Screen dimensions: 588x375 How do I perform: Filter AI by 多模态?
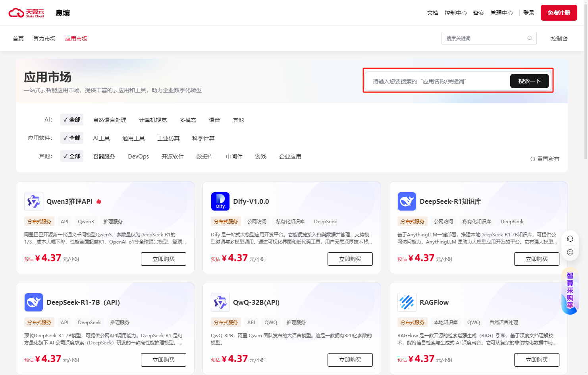point(188,120)
